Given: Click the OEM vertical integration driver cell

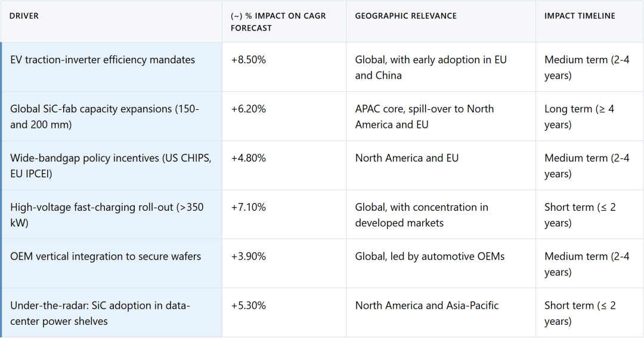Looking at the screenshot, I should [x=106, y=256].
